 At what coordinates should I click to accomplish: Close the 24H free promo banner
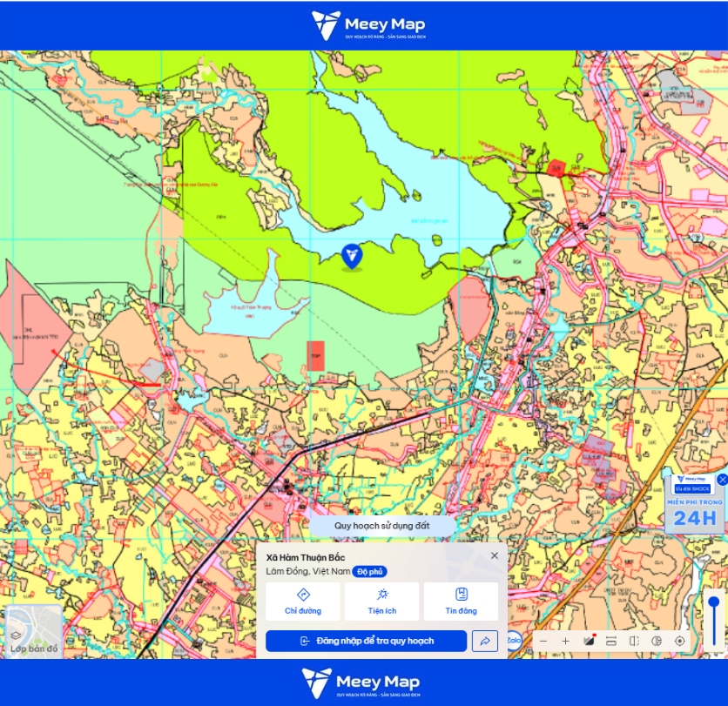(x=722, y=480)
